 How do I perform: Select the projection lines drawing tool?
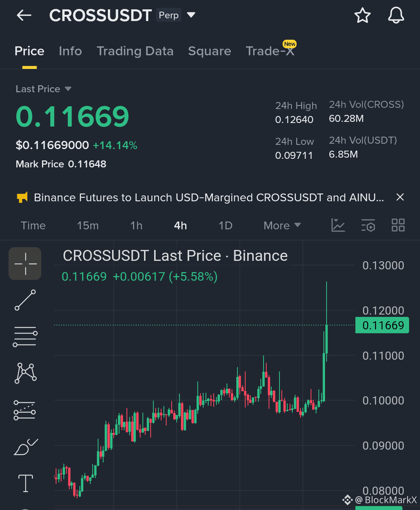point(25,410)
